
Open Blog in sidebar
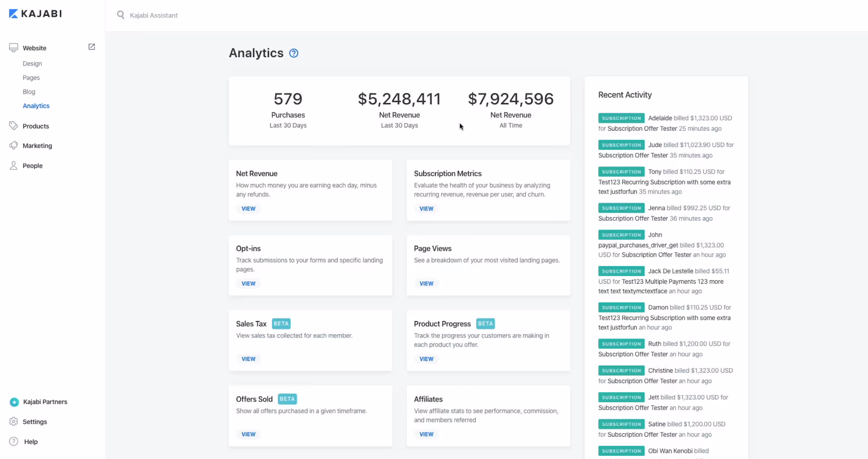[x=29, y=92]
